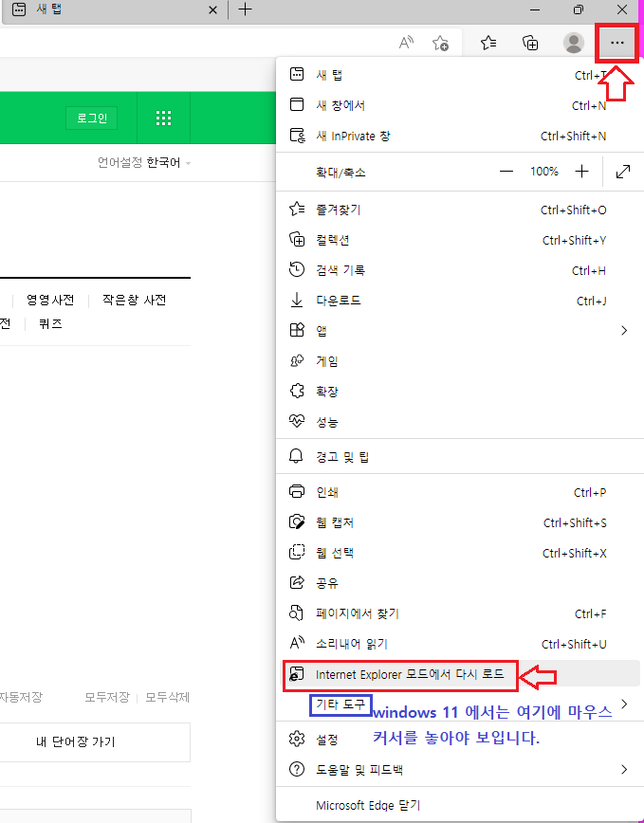
Task: Select the 새 탭 browser tab
Action: click(x=114, y=10)
